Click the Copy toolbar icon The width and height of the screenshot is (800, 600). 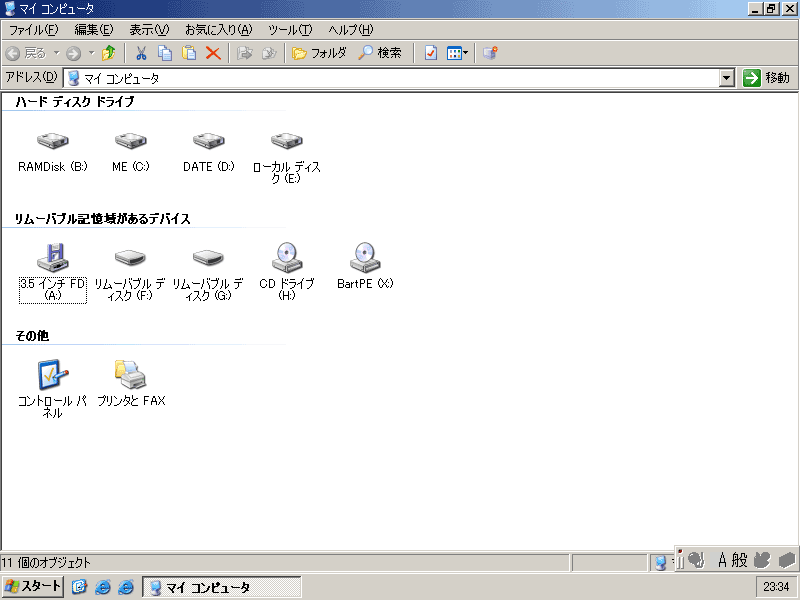[165, 53]
